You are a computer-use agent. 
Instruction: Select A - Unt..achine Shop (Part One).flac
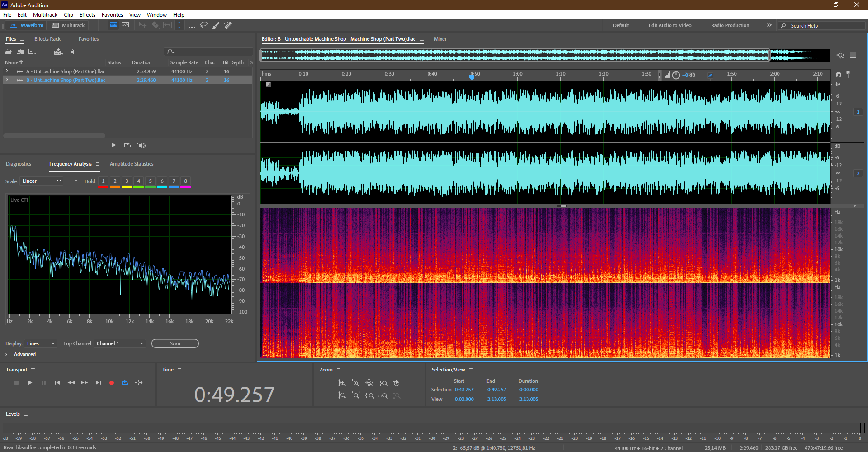(66, 71)
